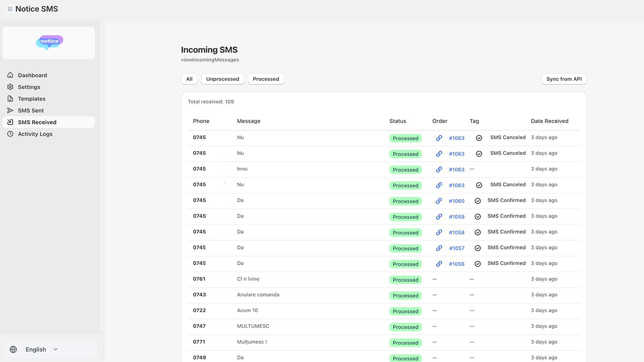
Task: Open order #1057 link
Action: coord(457,248)
